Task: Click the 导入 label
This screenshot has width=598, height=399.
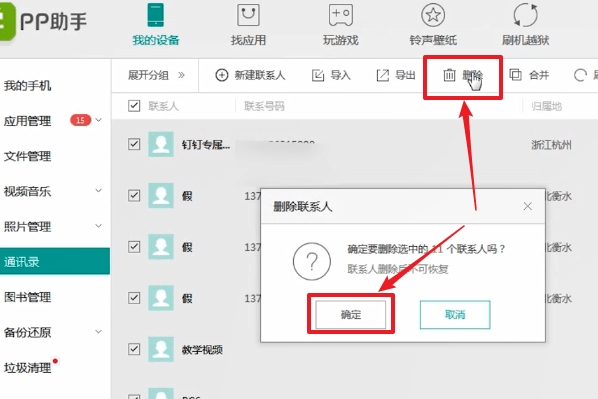Action: coord(340,75)
